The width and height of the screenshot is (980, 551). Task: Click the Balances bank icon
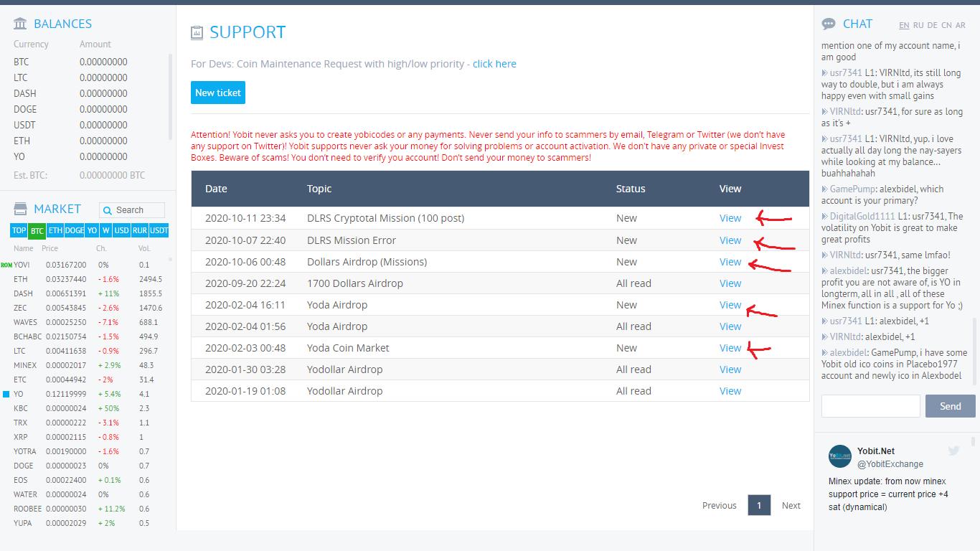[20, 24]
